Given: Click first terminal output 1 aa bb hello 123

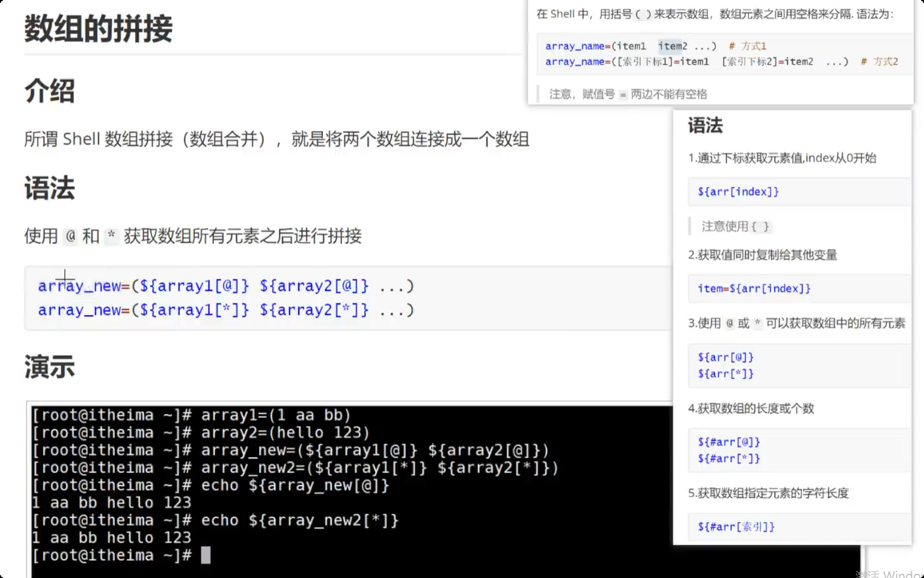Looking at the screenshot, I should click(x=112, y=503).
